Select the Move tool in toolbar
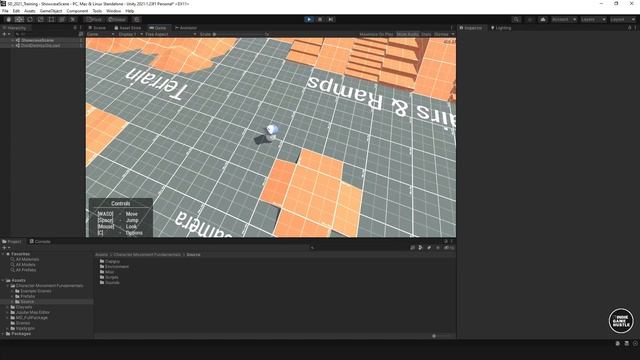The height and width of the screenshot is (360, 640). (19, 19)
